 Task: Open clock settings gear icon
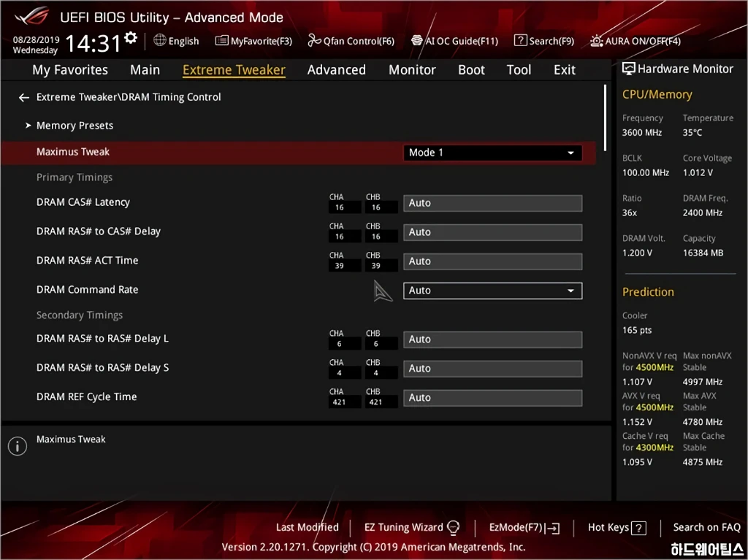pos(130,38)
